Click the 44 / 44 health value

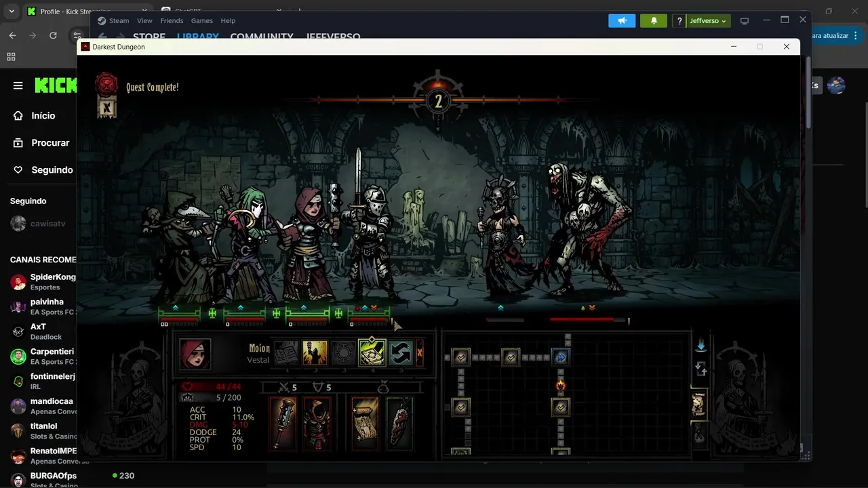[x=229, y=387]
